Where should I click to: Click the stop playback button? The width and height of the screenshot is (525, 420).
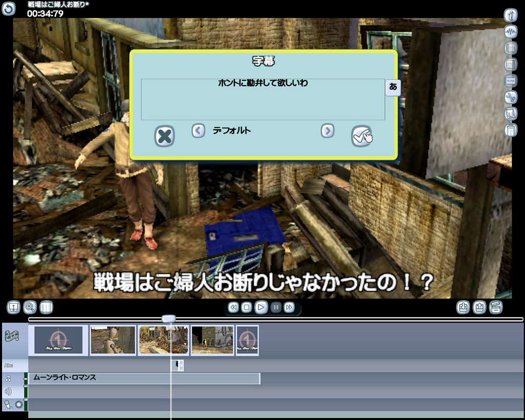[x=247, y=307]
